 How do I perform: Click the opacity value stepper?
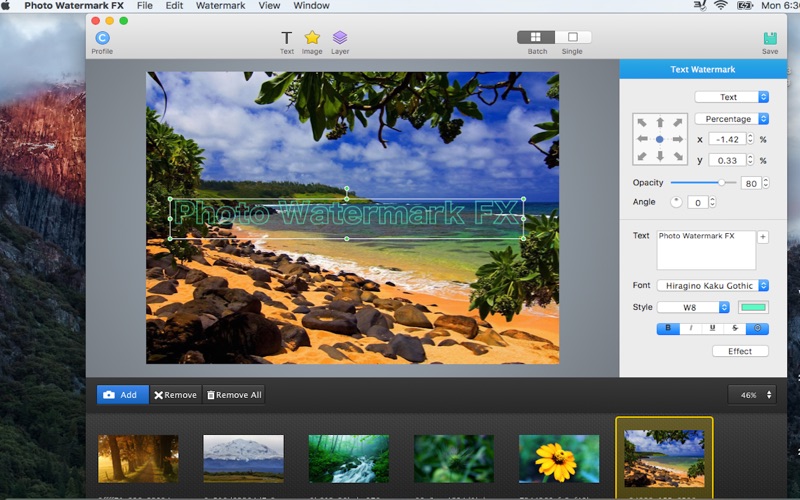coord(766,183)
